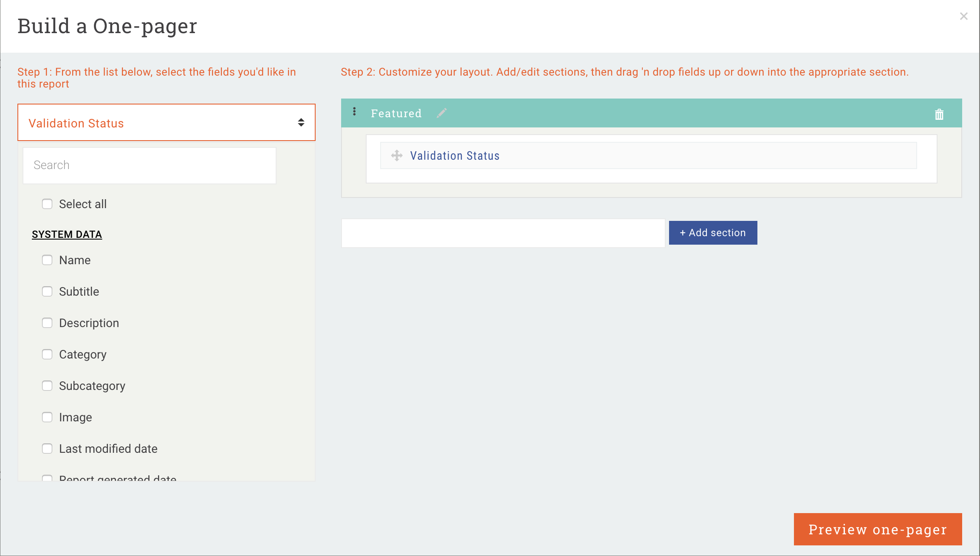Image resolution: width=980 pixels, height=556 pixels.
Task: Toggle the Category checkbox
Action: point(47,354)
